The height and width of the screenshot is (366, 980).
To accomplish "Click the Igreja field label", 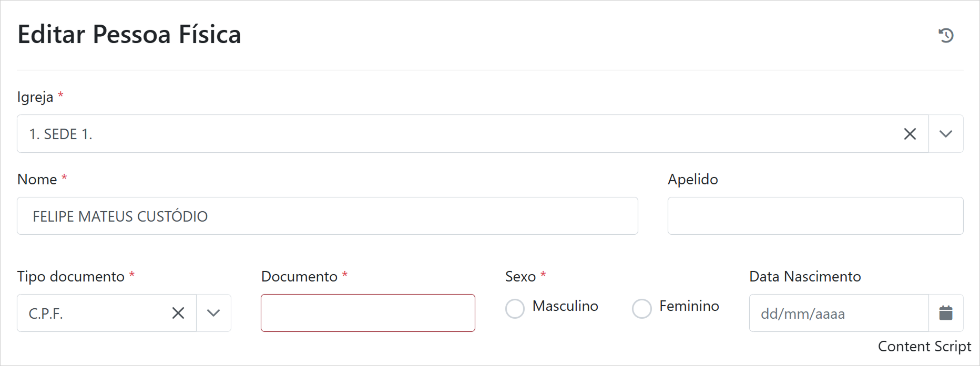I will (35, 97).
